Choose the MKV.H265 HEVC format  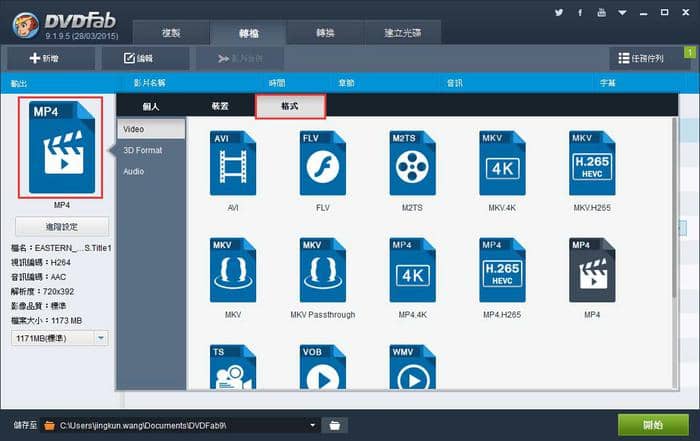coord(592,163)
